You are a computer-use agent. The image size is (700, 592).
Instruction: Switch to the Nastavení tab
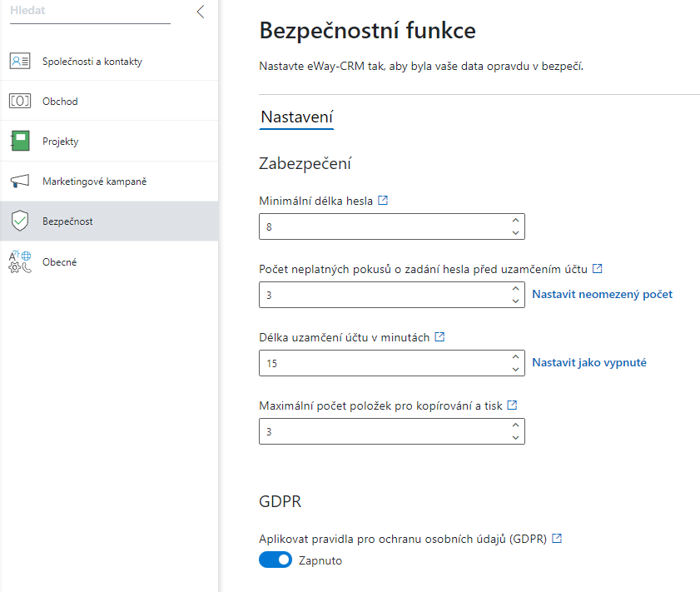[297, 117]
